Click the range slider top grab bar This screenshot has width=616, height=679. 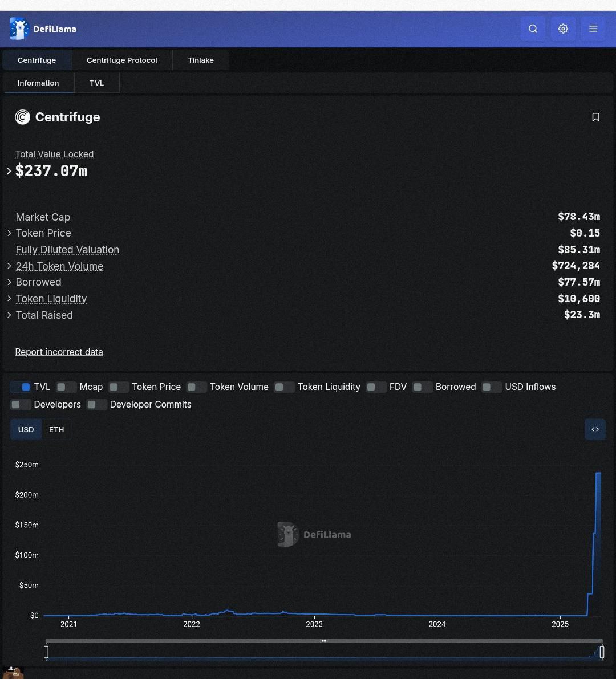pos(324,641)
